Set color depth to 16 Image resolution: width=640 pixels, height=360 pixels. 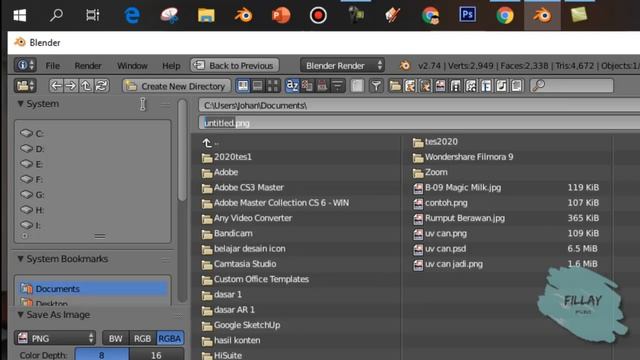pyautogui.click(x=156, y=355)
